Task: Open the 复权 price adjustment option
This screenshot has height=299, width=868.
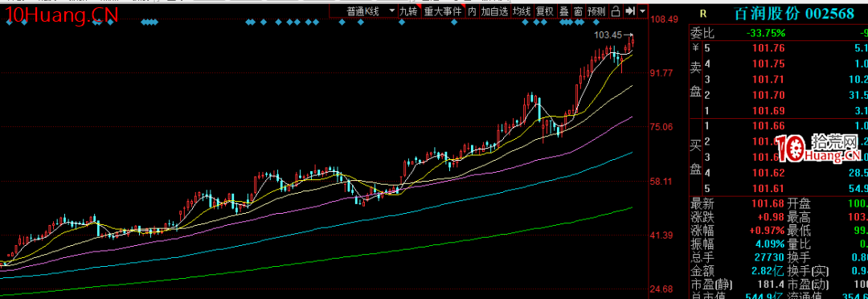Action: click(x=545, y=11)
